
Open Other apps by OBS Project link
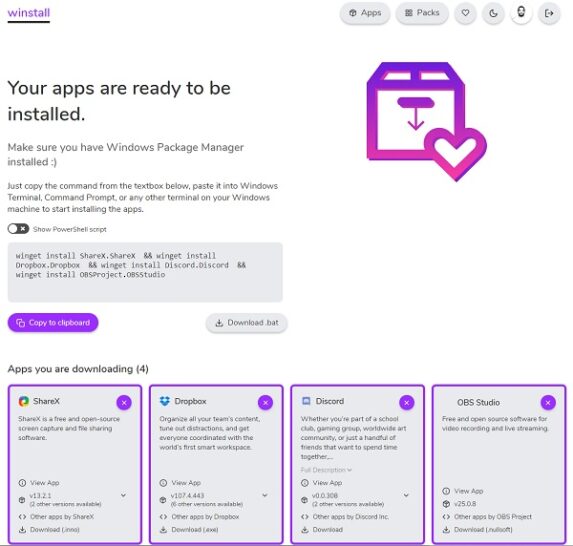(493, 517)
